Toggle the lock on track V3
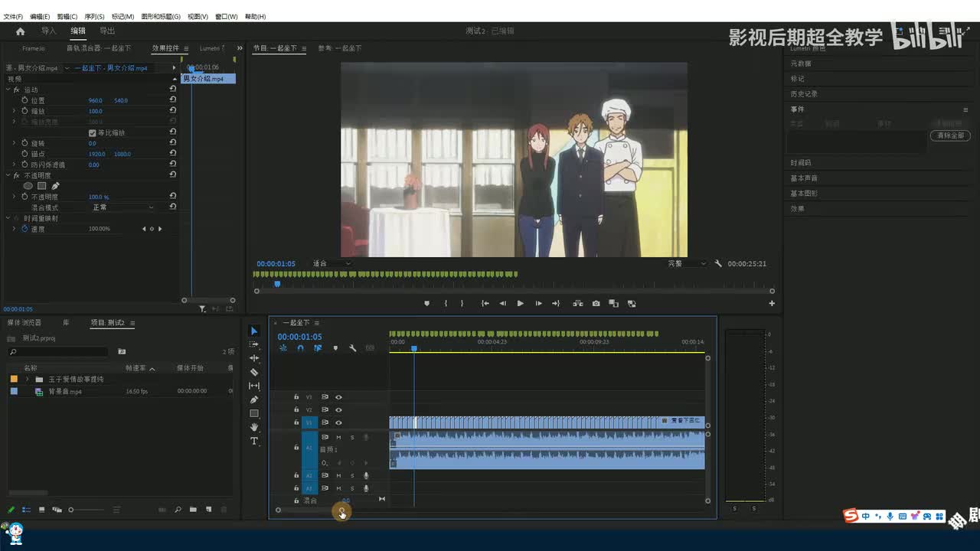 click(296, 397)
